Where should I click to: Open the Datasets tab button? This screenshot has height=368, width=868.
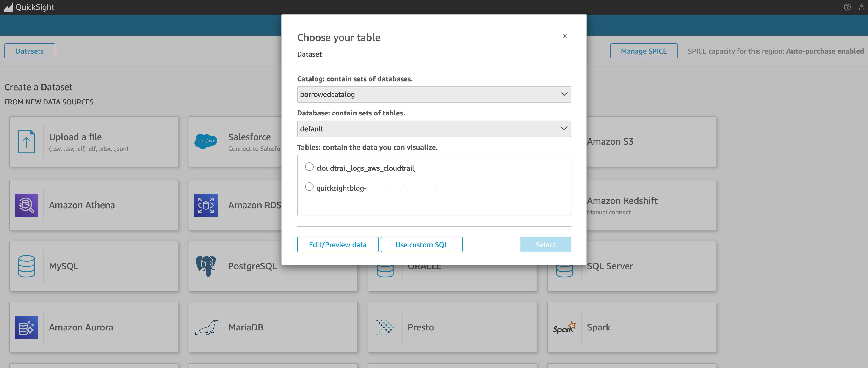click(x=30, y=51)
